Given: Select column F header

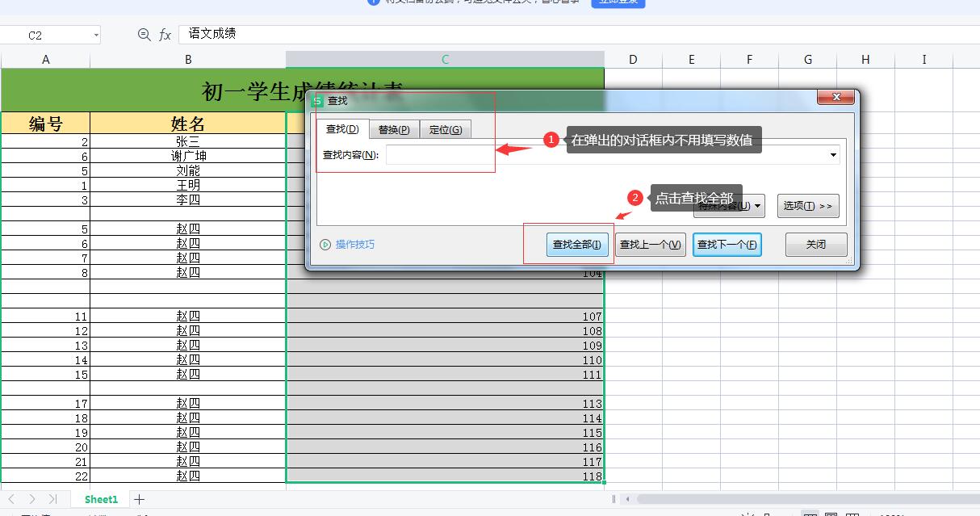Looking at the screenshot, I should pyautogui.click(x=749, y=60).
